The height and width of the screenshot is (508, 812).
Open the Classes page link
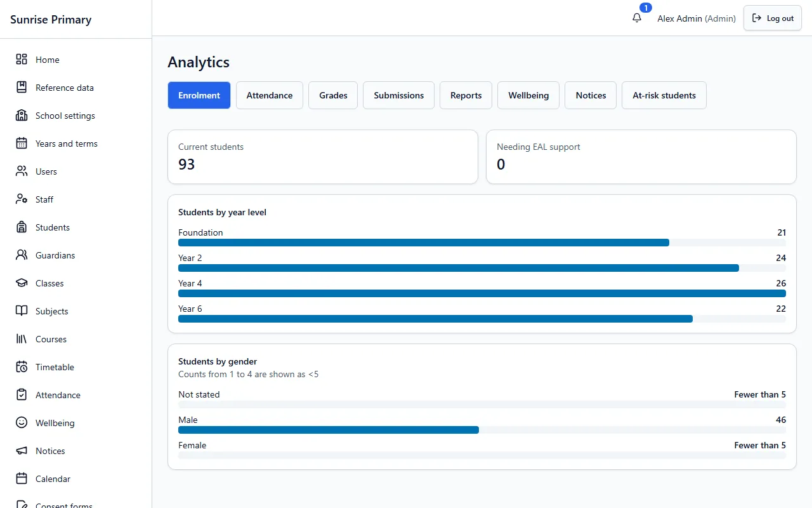(x=76, y=283)
